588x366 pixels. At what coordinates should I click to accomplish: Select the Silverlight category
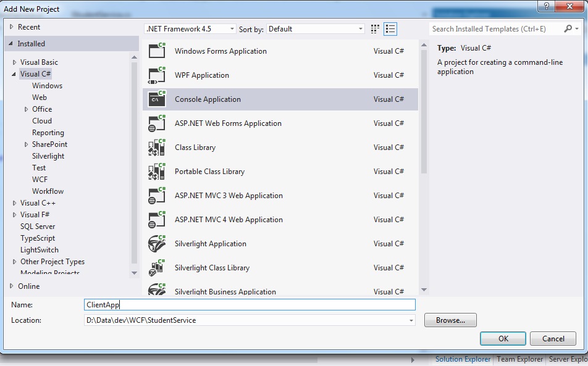click(x=48, y=156)
